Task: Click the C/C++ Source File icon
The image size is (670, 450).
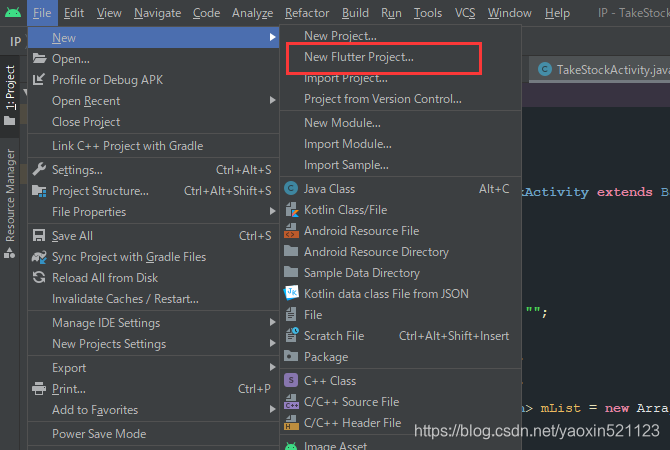Action: point(291,401)
